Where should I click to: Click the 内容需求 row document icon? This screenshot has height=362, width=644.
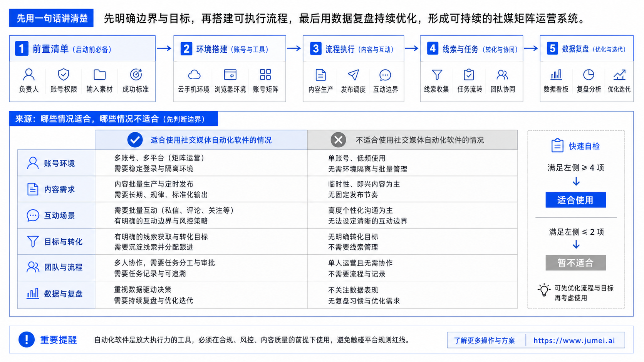click(x=33, y=189)
